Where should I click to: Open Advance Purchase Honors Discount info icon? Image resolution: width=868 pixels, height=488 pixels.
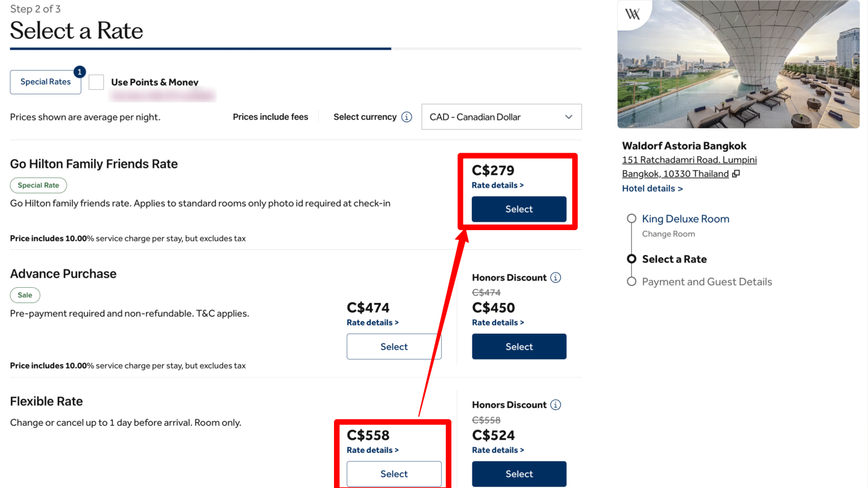click(x=556, y=278)
